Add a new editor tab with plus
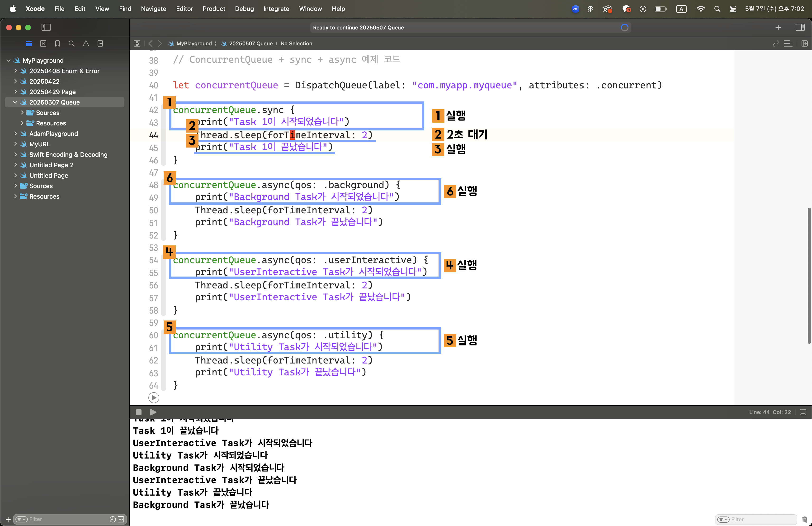Image resolution: width=812 pixels, height=526 pixels. [x=778, y=27]
